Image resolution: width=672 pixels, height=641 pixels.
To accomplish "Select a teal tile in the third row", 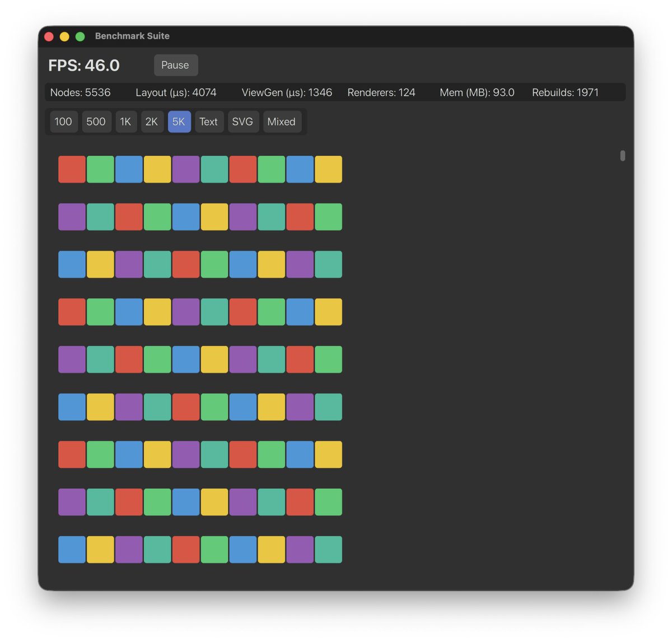I will 157,263.
